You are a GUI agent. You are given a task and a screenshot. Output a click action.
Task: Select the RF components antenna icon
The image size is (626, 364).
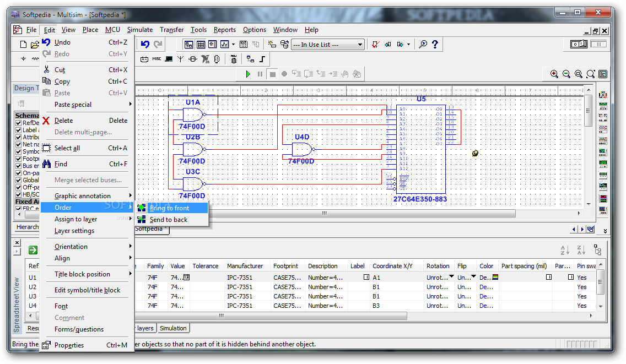180,59
